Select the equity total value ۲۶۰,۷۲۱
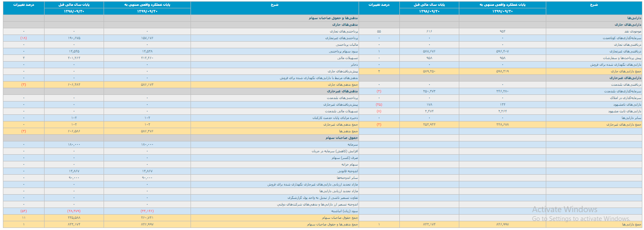This screenshot has width=644, height=230. 147,218
